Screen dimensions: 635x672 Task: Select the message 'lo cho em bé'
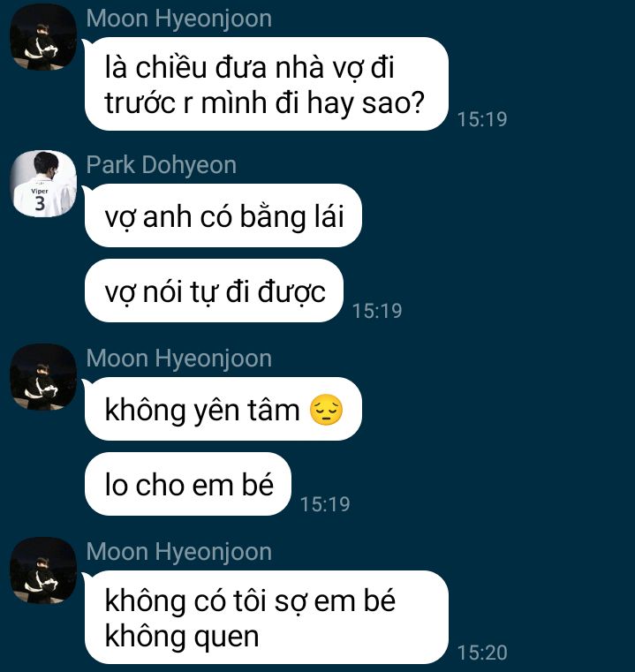click(188, 484)
